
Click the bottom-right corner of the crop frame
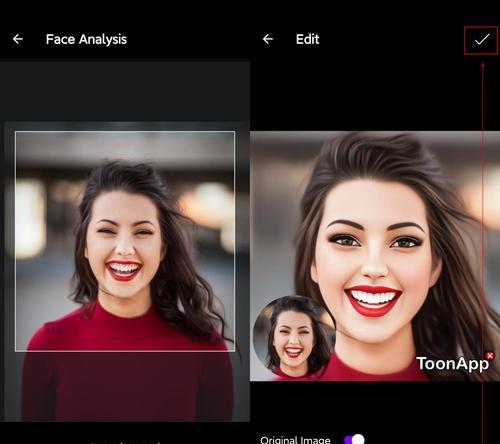(x=235, y=351)
